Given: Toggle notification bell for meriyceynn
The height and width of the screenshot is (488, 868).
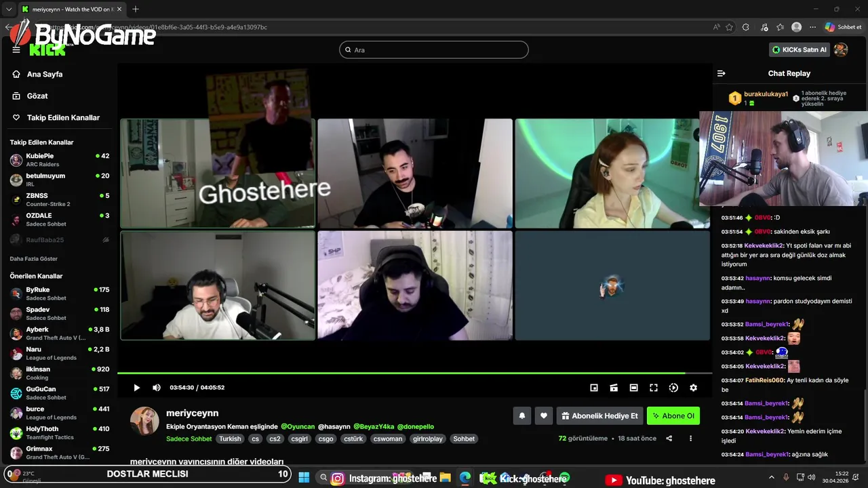Looking at the screenshot, I should [x=521, y=416].
